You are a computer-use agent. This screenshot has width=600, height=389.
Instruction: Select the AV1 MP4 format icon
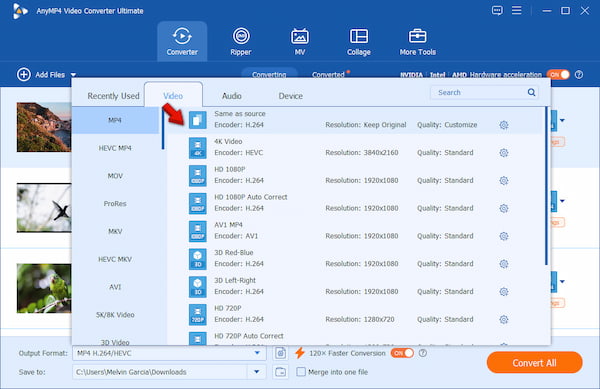click(197, 231)
